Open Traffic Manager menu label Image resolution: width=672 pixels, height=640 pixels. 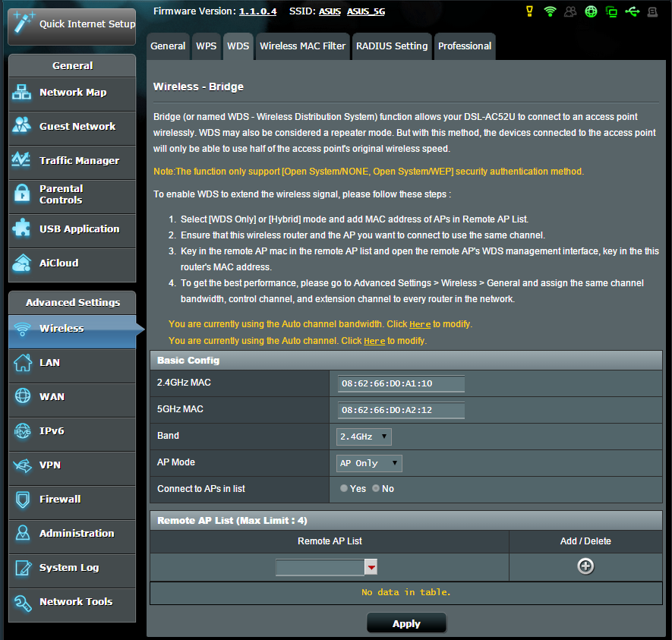tap(79, 161)
